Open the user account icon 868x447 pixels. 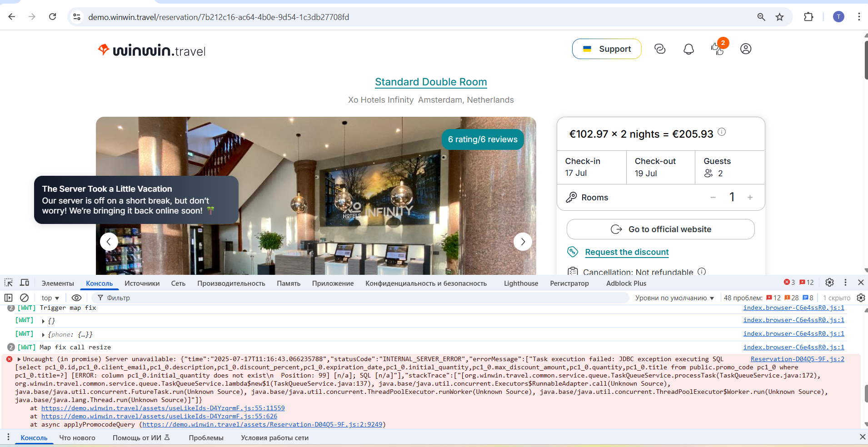pyautogui.click(x=746, y=49)
